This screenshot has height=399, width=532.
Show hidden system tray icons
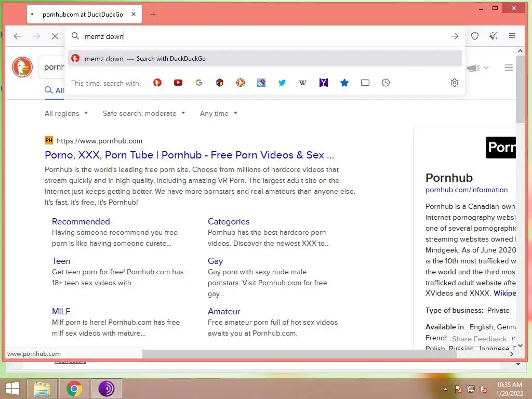click(445, 390)
